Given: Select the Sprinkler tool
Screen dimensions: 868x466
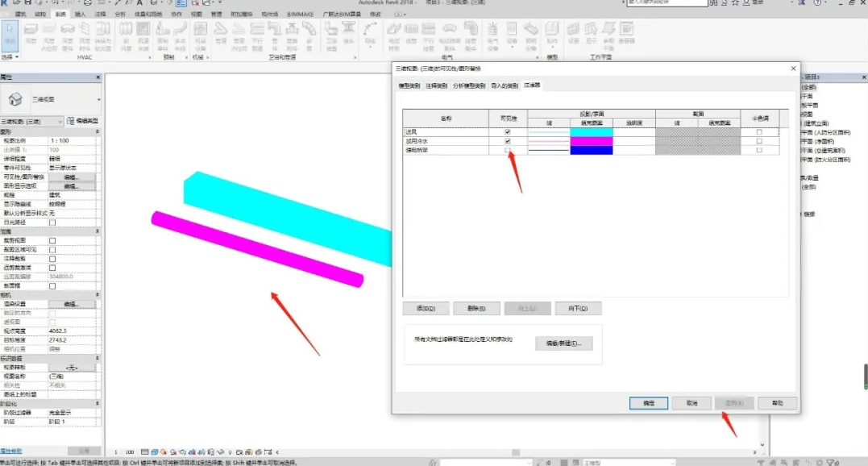Looking at the screenshot, I should [349, 35].
